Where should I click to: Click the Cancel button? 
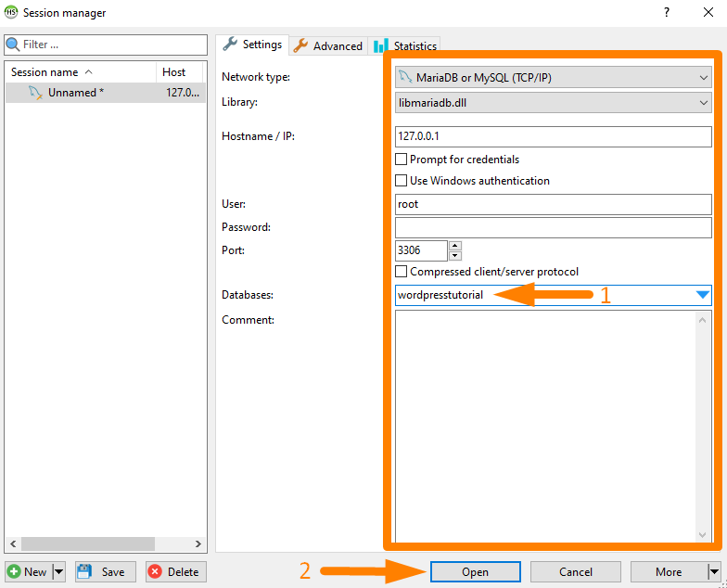(x=575, y=571)
